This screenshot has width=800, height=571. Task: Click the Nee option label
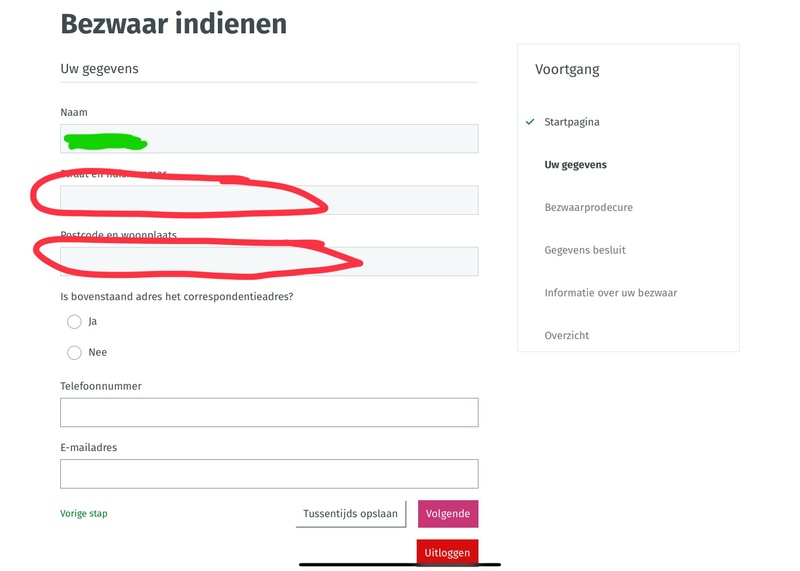[x=97, y=353]
